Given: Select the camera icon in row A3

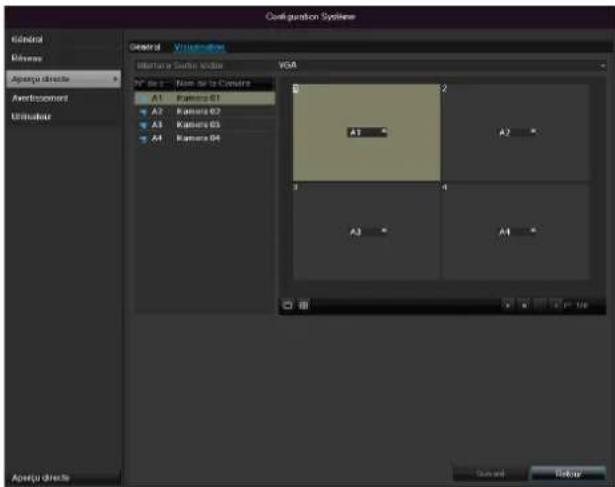Looking at the screenshot, I should click(144, 125).
